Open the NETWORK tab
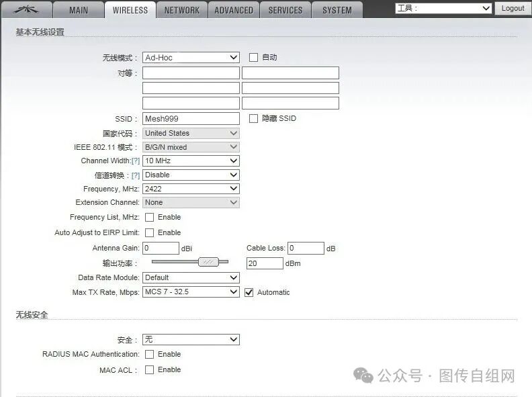This screenshot has width=532, height=397. click(182, 10)
